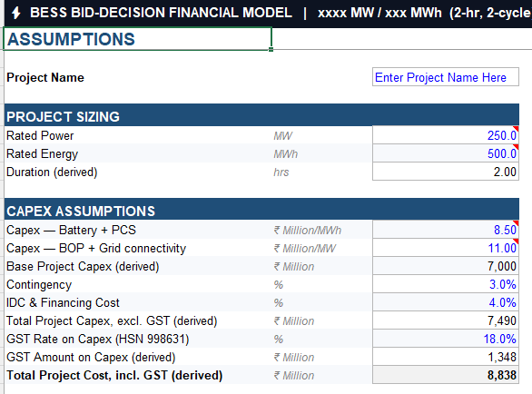The height and width of the screenshot is (394, 532).
Task: Click Total Project Capex value 7,490
Action: point(446,320)
